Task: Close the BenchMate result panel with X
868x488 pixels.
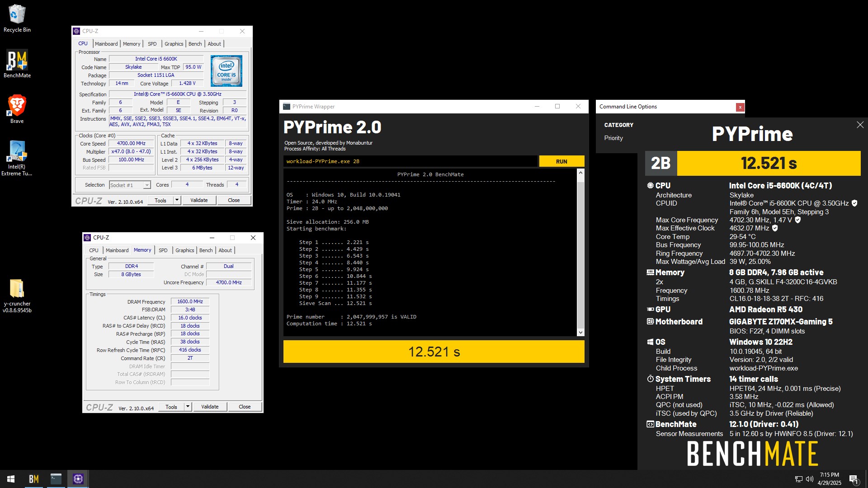Action: (860, 125)
